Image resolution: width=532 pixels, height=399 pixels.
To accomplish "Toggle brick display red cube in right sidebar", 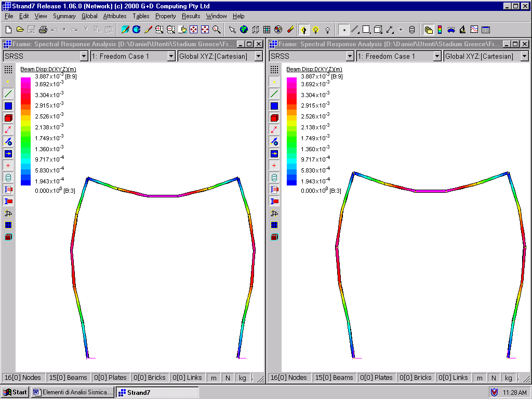I will tap(274, 118).
